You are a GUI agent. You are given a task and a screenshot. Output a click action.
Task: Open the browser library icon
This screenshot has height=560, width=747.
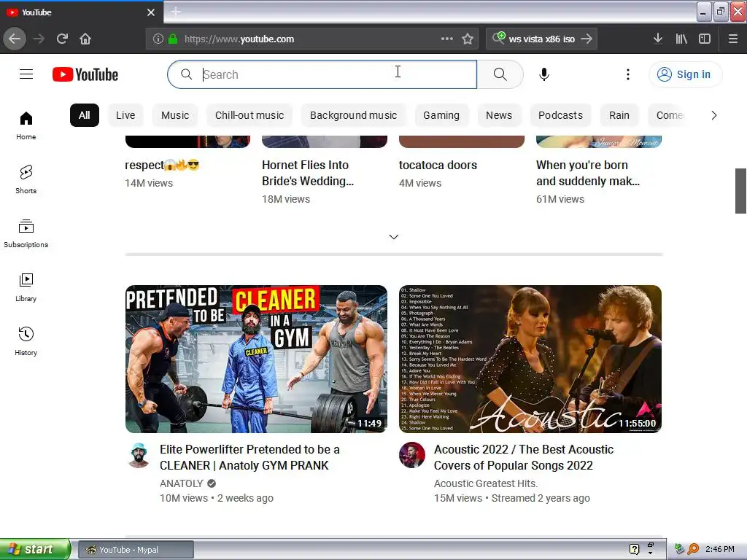tap(681, 39)
